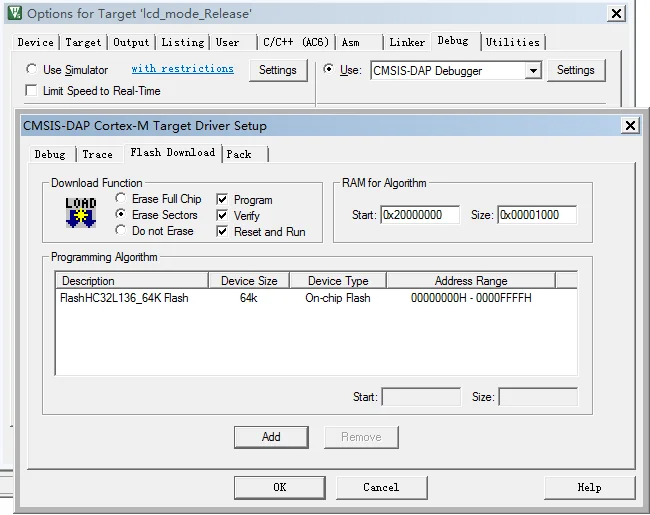Select FlashHC32L136_64K Flash algorithm row
This screenshot has width=650, height=515.
click(316, 298)
